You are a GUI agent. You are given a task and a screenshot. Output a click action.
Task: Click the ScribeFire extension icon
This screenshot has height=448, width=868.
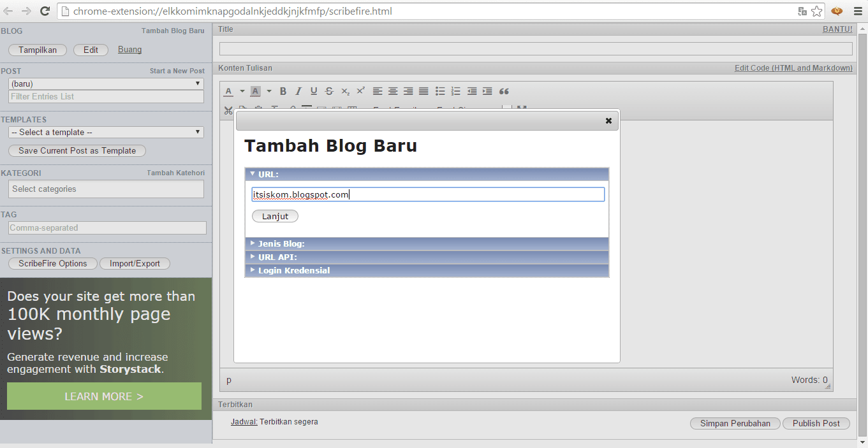tap(837, 11)
